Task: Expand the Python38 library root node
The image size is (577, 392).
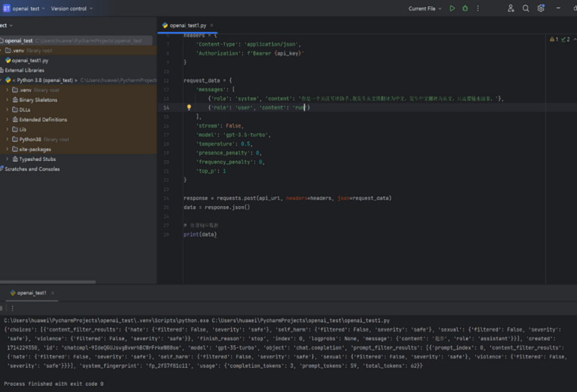Action: click(x=7, y=140)
